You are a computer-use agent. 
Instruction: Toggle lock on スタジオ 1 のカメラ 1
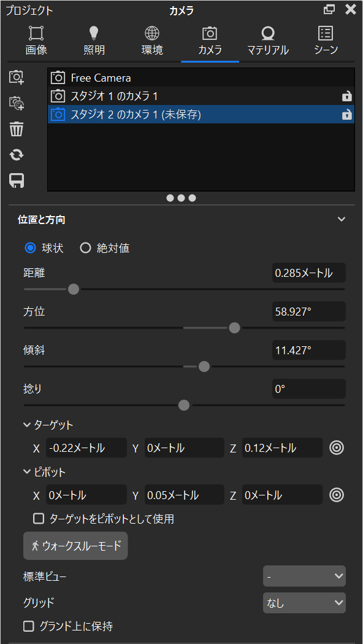point(347,96)
